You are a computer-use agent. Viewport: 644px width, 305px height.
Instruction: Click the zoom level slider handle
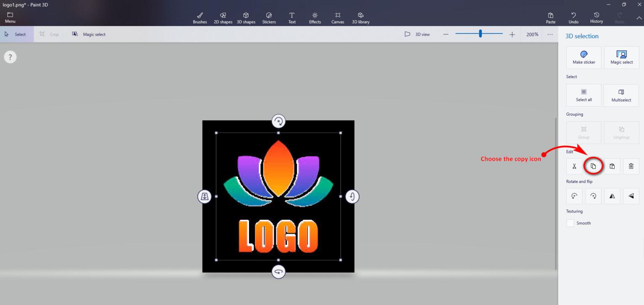click(479, 34)
